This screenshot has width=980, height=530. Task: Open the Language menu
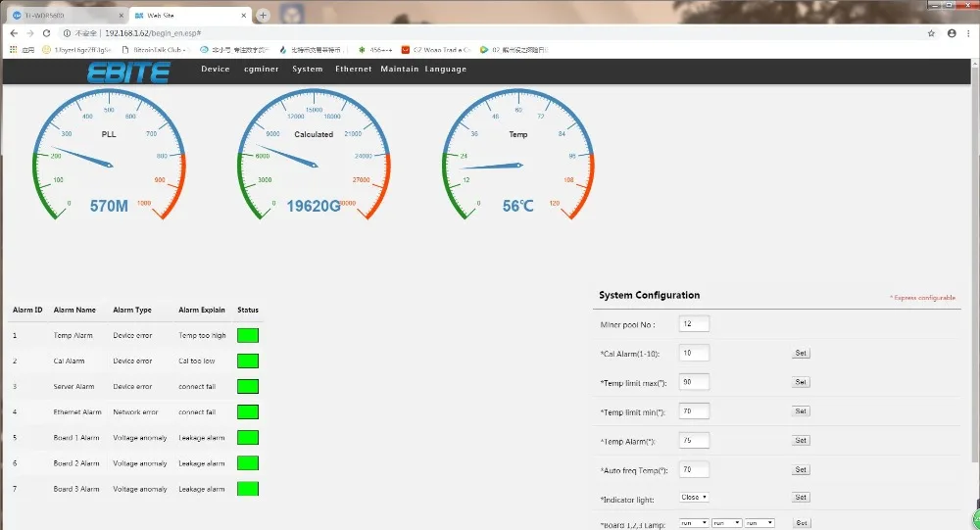[x=446, y=69]
